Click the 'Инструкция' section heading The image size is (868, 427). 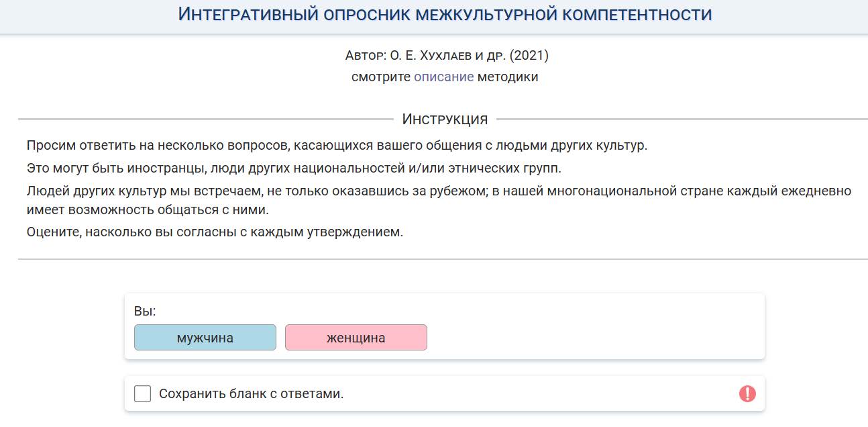[445, 120]
